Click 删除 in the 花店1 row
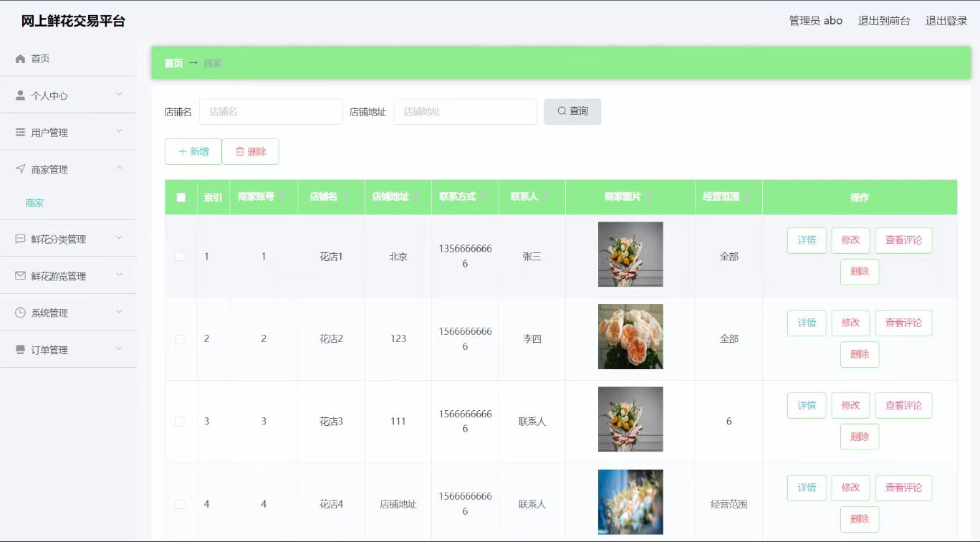980x542 pixels. [x=860, y=272]
